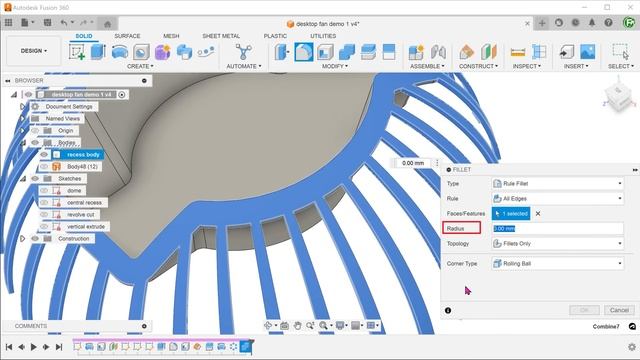Switch to the PLASTIC tab

[275, 36]
